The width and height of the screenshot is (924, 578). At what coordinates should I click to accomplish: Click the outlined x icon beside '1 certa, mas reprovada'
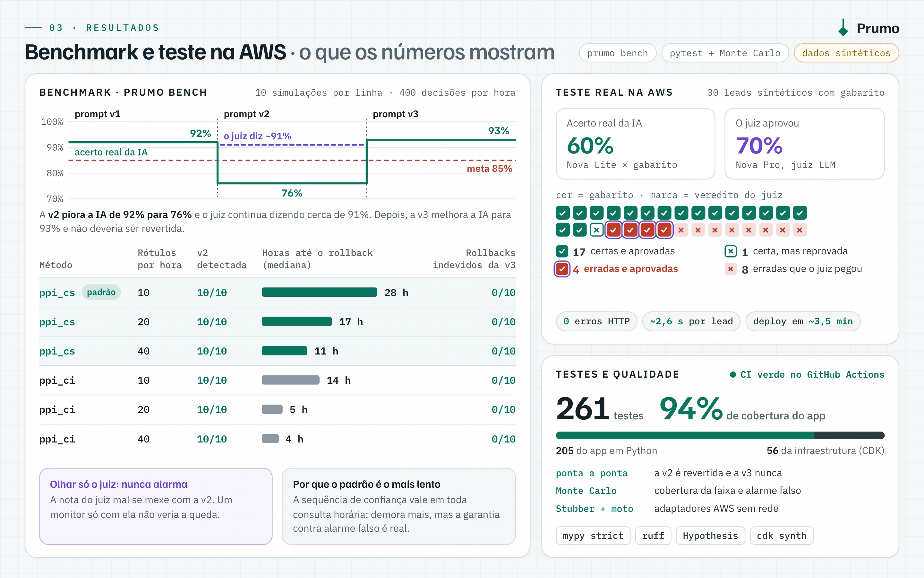pyautogui.click(x=731, y=251)
